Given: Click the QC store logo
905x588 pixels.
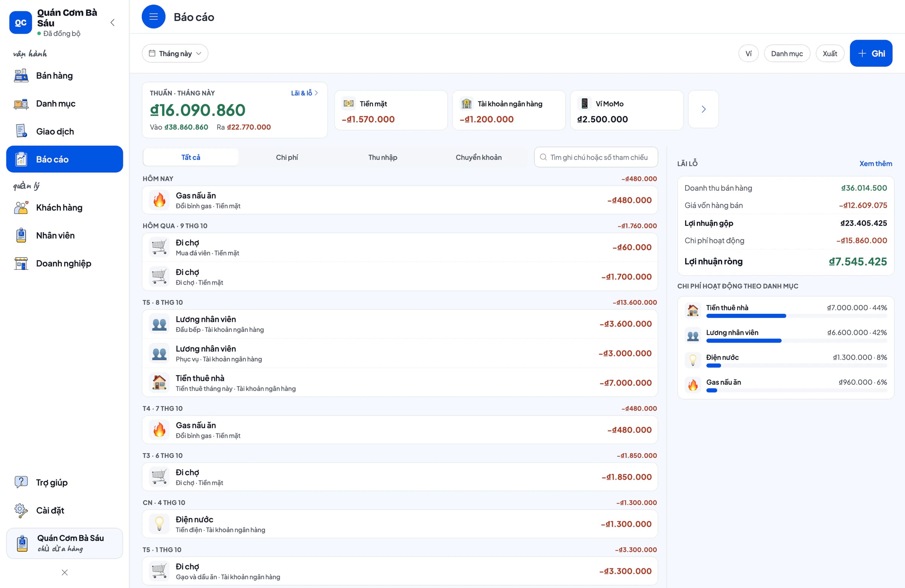Looking at the screenshot, I should 20,22.
